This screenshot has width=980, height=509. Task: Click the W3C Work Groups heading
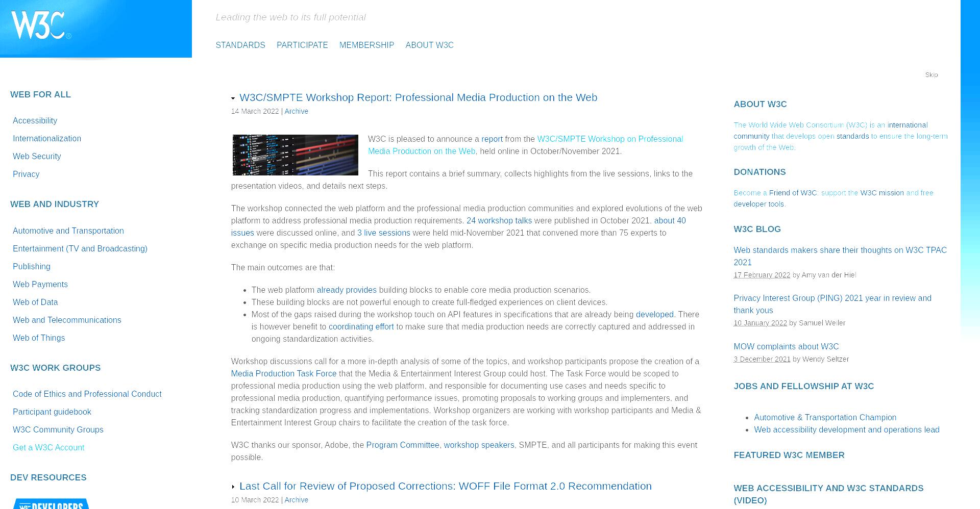click(x=56, y=368)
